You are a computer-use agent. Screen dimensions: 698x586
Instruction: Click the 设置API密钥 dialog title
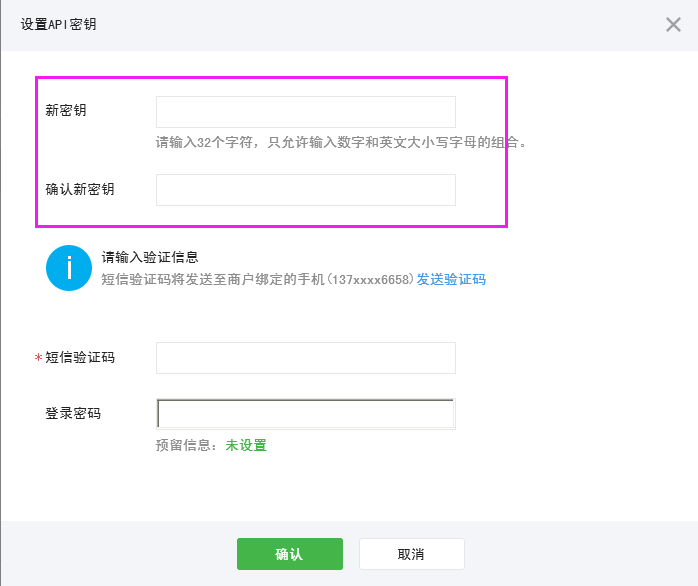click(x=59, y=25)
